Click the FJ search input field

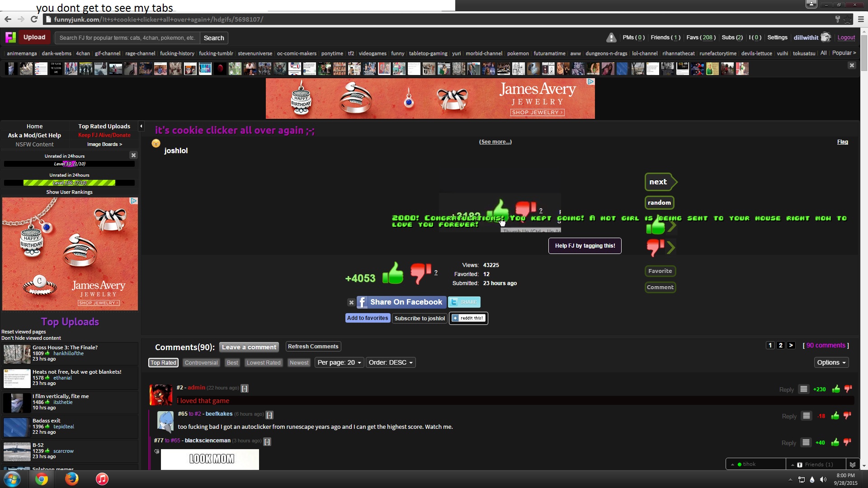click(127, 38)
